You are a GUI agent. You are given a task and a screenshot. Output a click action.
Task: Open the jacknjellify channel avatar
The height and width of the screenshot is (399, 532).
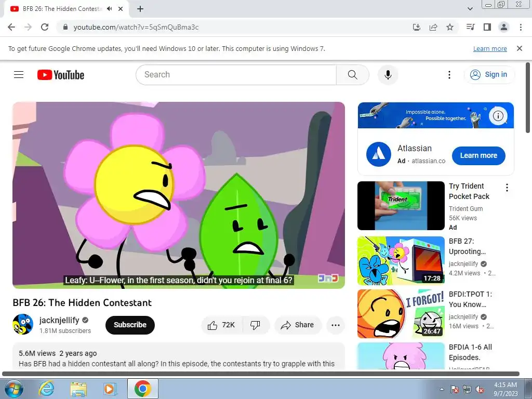coord(23,324)
